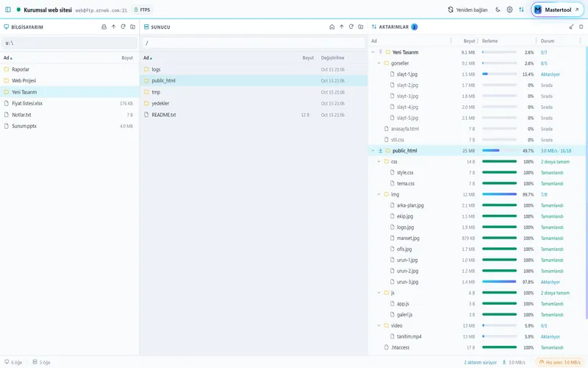
Task: Sort local files by Ad column
Action: click(8, 58)
